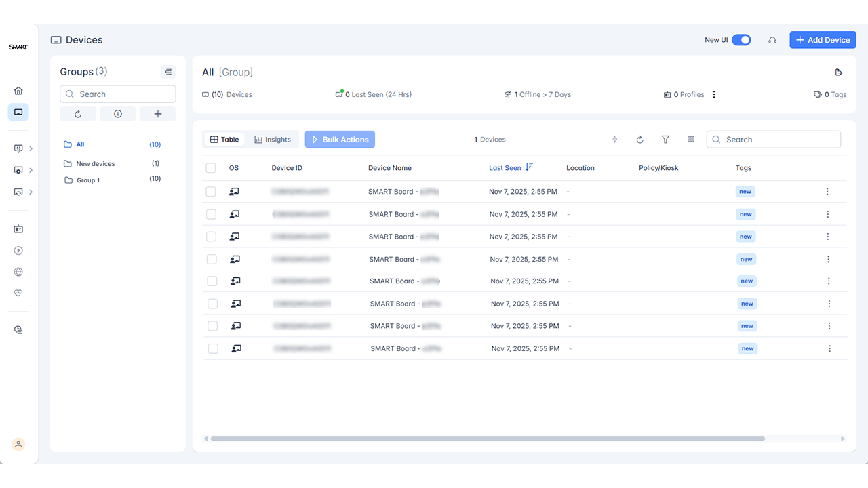868x488 pixels.
Task: Refresh the device list
Action: pyautogui.click(x=639, y=139)
